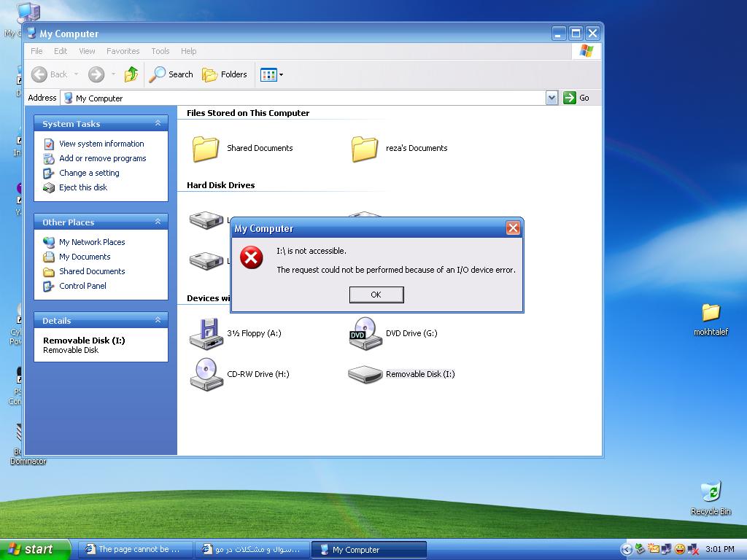Screen dimensions: 747x560
Task: Click OK in the error dialog
Action: pos(376,295)
